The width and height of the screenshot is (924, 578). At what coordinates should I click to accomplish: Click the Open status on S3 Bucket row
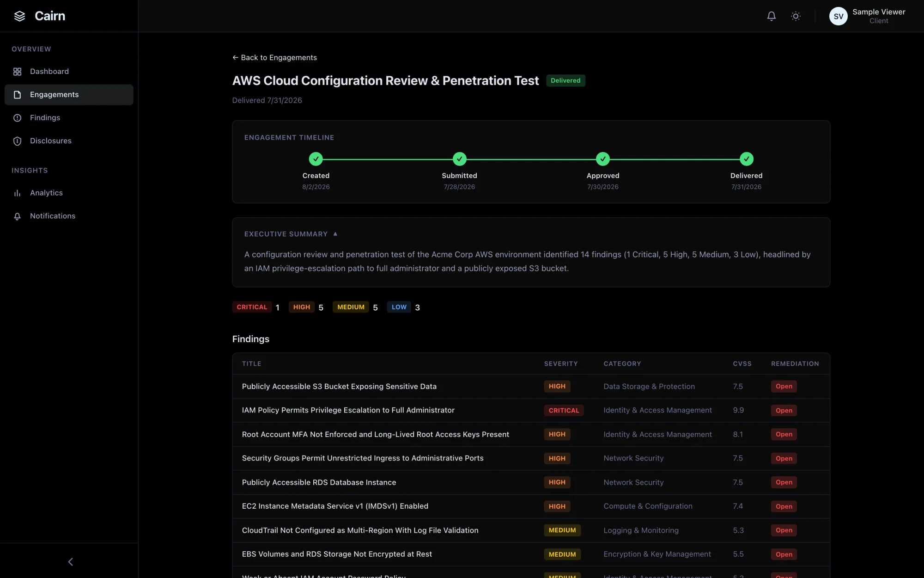(x=784, y=387)
